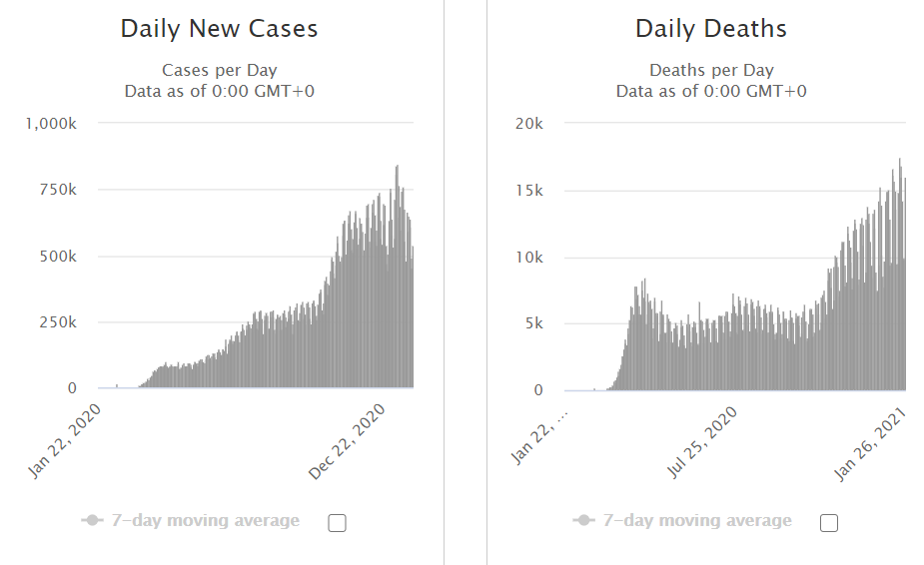Click the 20k label on deaths axis
This screenshot has width=924, height=565.
click(528, 123)
